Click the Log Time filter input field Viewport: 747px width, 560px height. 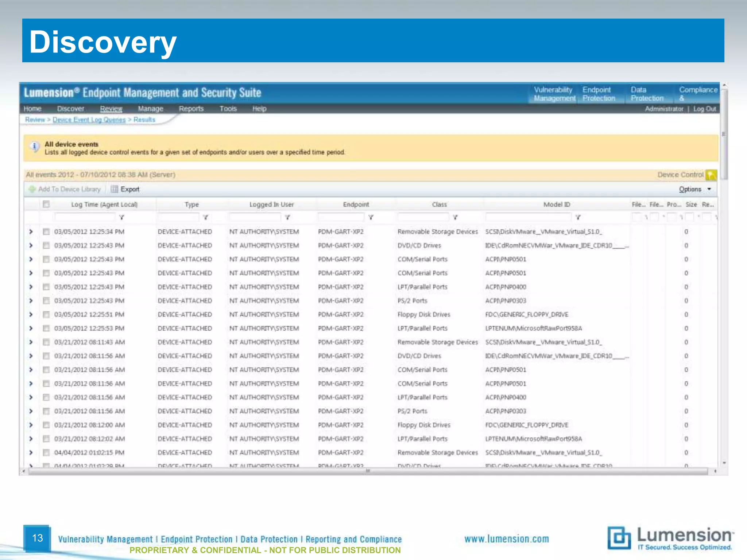click(84, 217)
